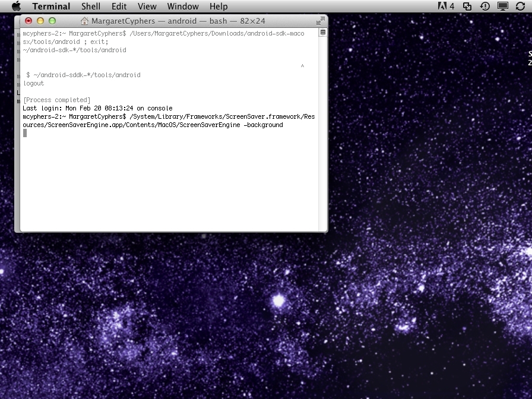Click the sync arrows menu bar icon

[521, 6]
